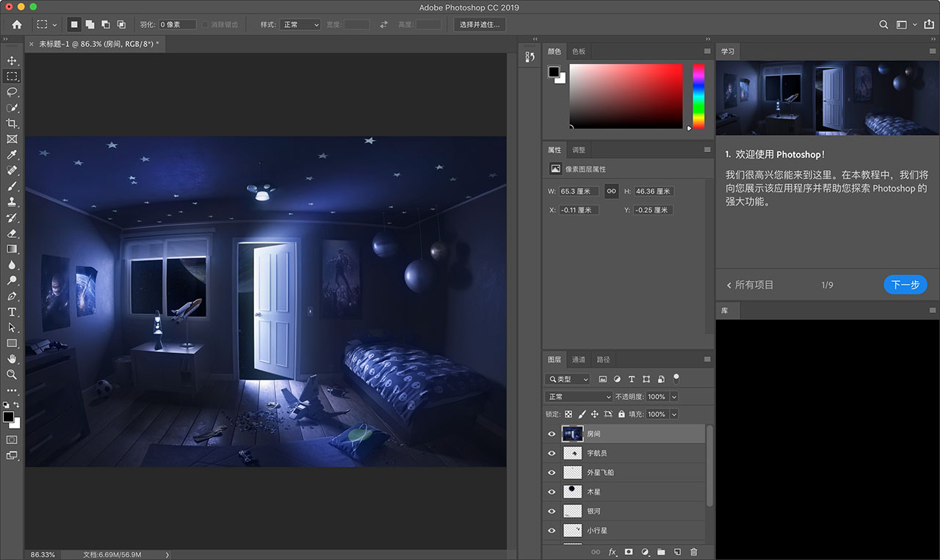Select the Lasso tool
Image resolution: width=940 pixels, height=560 pixels.
point(12,92)
